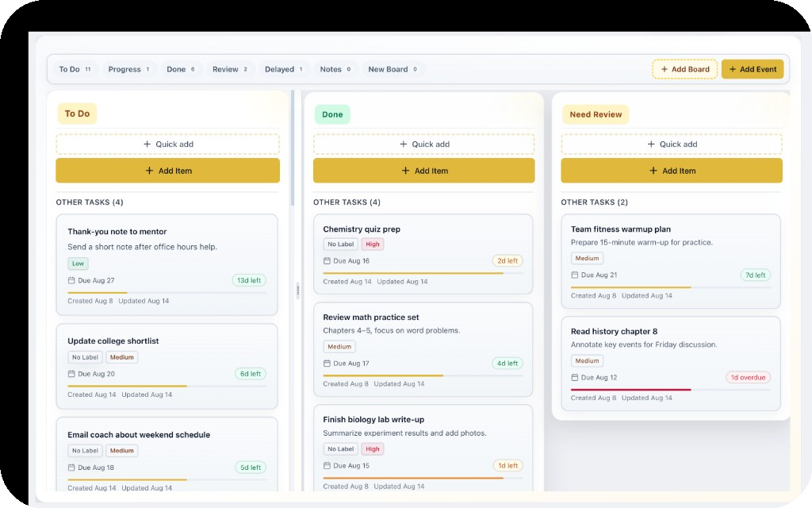
Task: Click calendar icon beside Due Aug 16
Action: tap(327, 260)
